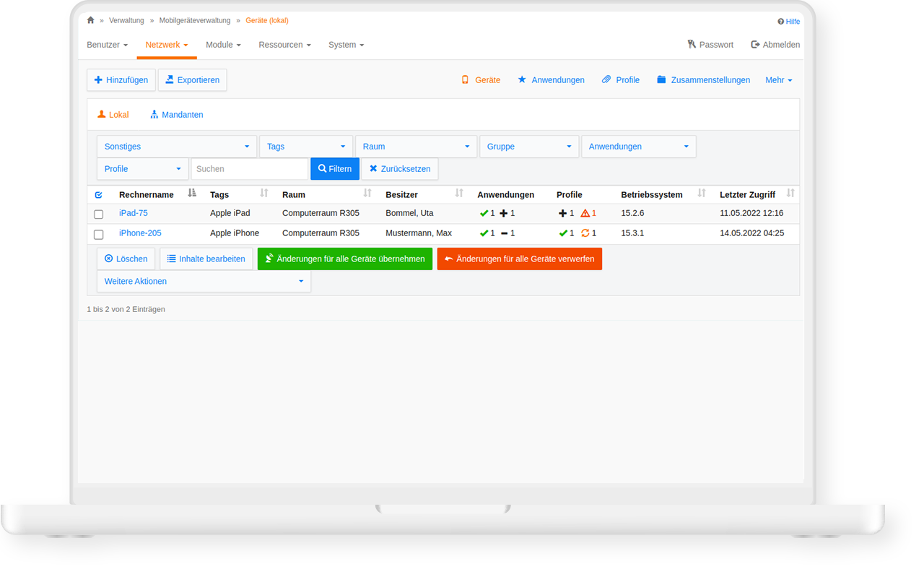Click the Löschen button
Screen dimensions: 924x577
pyautogui.click(x=126, y=259)
